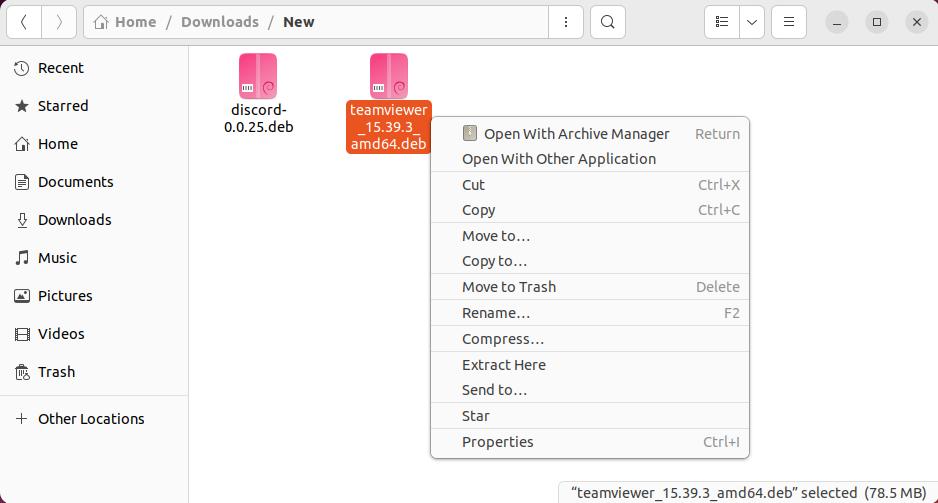The image size is (938, 503).
Task: Open the path bar three-dot menu
Action: (x=566, y=22)
